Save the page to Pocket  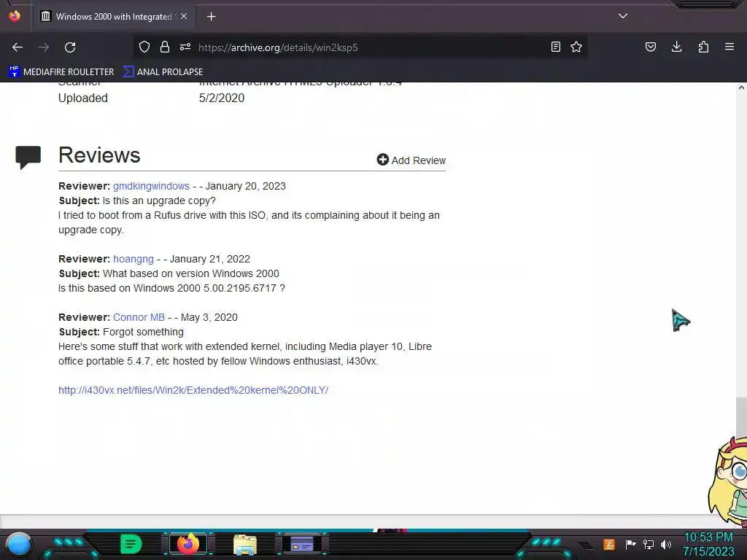(x=651, y=47)
